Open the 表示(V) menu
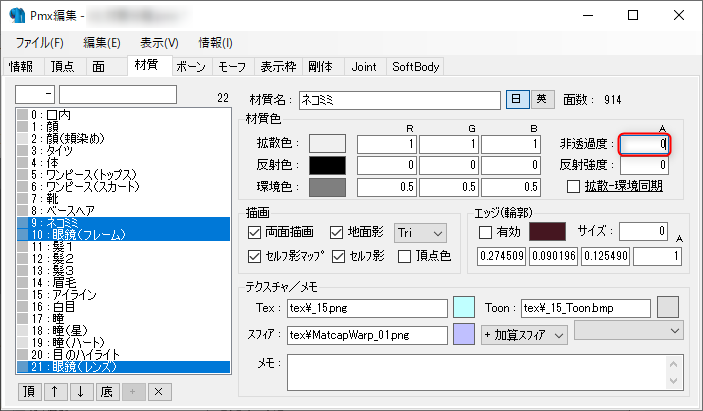The height and width of the screenshot is (411, 703). click(159, 43)
